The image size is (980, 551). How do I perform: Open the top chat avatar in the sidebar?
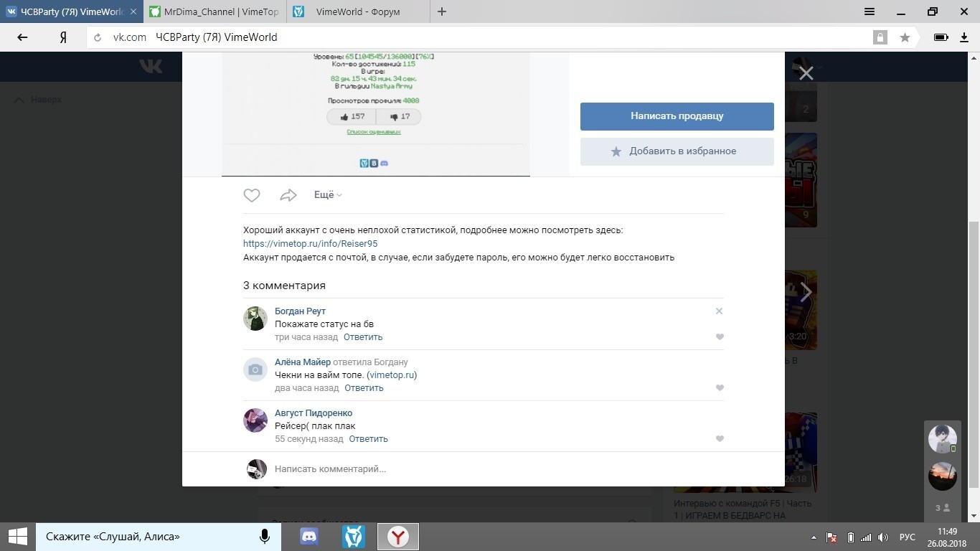942,439
